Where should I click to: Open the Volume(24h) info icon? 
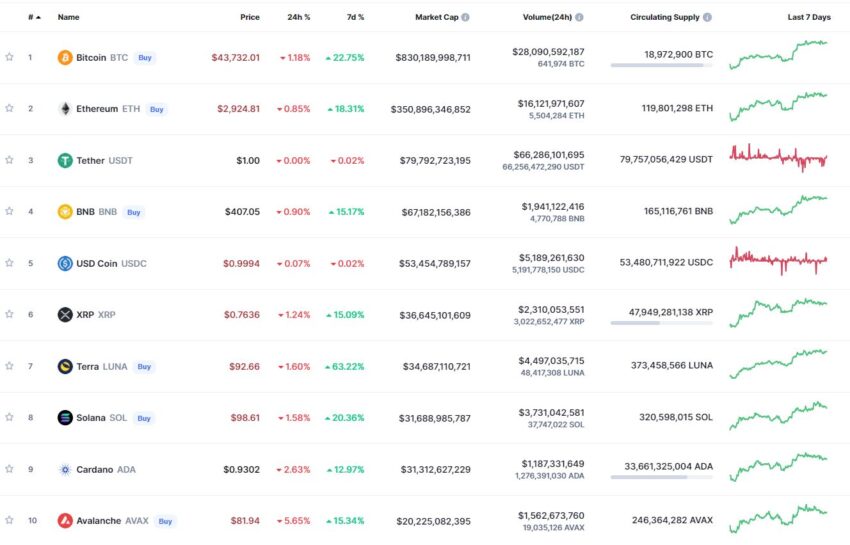point(579,17)
